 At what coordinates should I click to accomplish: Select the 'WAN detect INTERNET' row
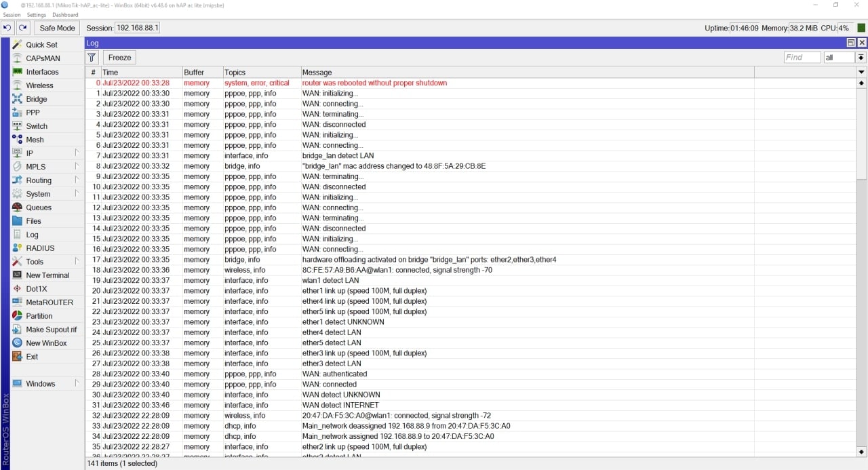[471, 405]
